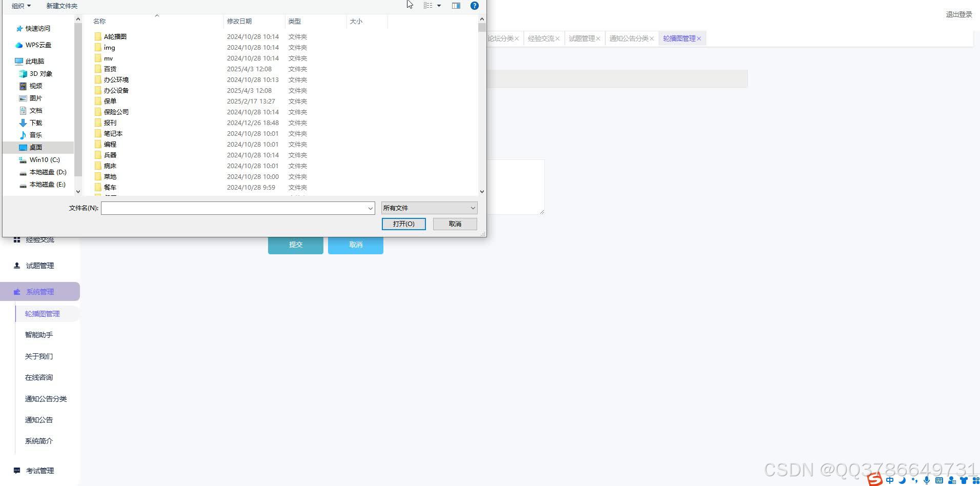Click the 病床 folder name
The width and height of the screenshot is (980, 486).
click(110, 166)
